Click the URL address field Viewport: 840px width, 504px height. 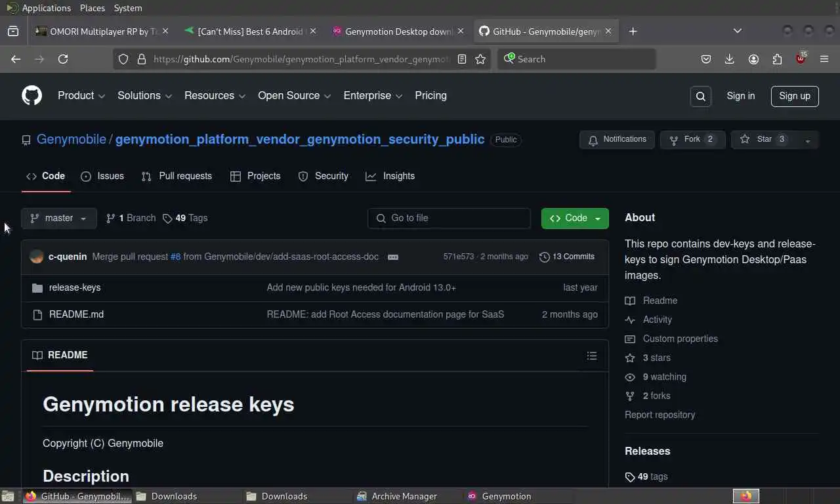point(302,59)
